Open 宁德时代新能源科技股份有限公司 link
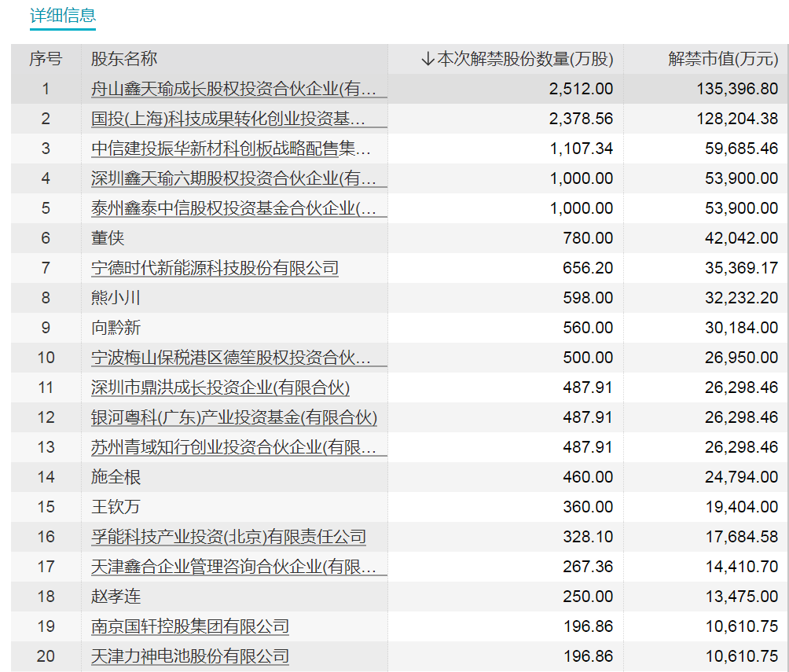 click(x=215, y=268)
